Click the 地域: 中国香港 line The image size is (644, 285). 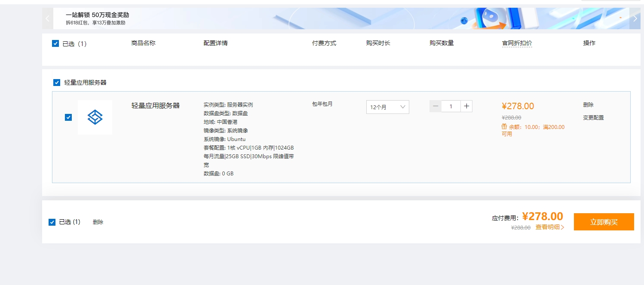tap(220, 122)
